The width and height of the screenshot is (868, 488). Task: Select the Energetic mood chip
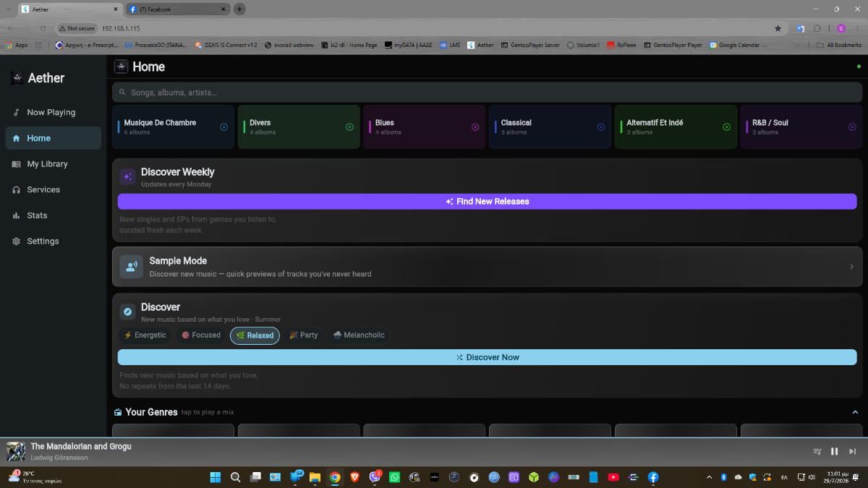click(145, 335)
